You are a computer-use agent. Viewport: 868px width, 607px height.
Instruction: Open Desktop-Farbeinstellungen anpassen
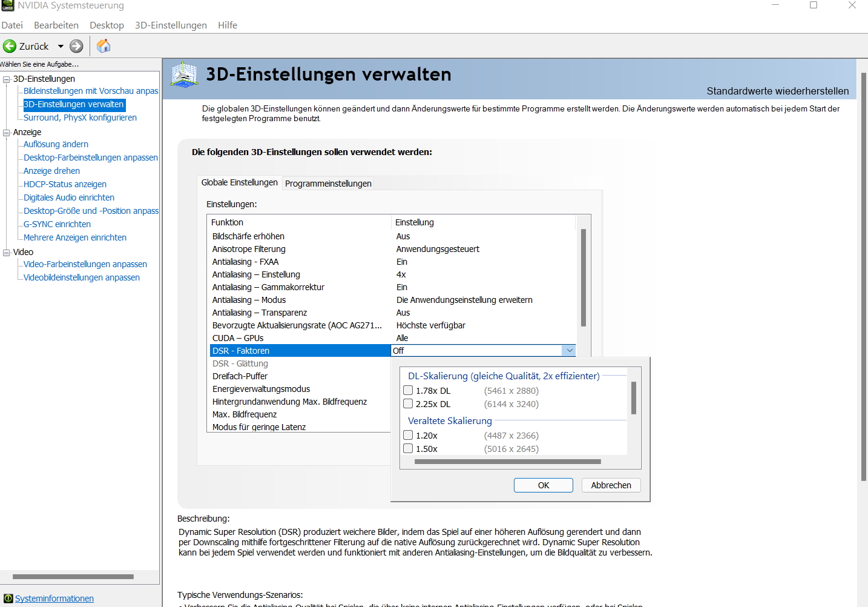coord(91,158)
